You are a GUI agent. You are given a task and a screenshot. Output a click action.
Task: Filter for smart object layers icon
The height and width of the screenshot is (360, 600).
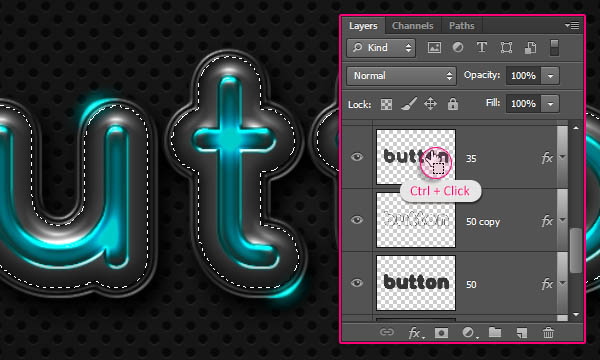coord(530,48)
